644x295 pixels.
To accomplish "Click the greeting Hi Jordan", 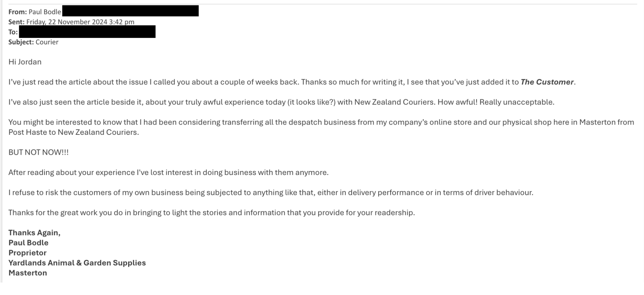I will [25, 62].
